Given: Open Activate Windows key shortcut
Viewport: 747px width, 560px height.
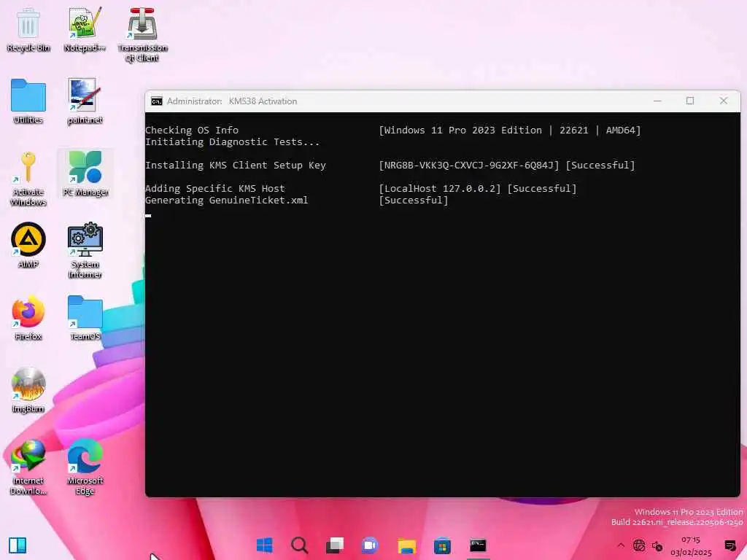Looking at the screenshot, I should click(x=28, y=179).
